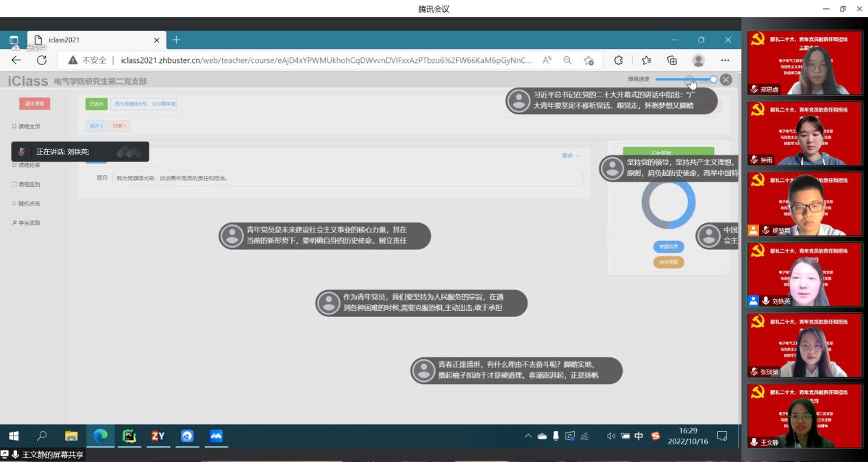Viewport: 868px width, 462px height.
Task: Toggle the system volume speaker icon
Action: [610, 436]
